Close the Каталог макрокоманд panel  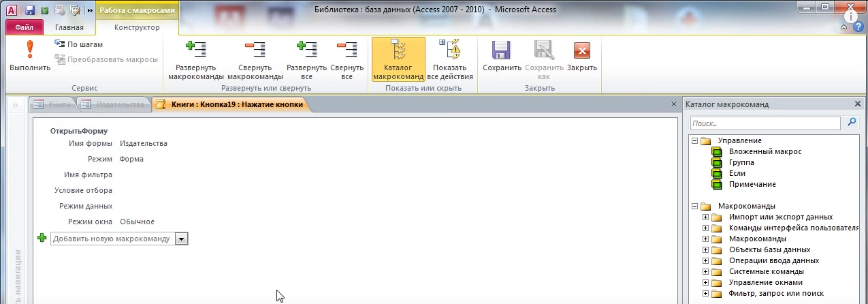pos(857,104)
